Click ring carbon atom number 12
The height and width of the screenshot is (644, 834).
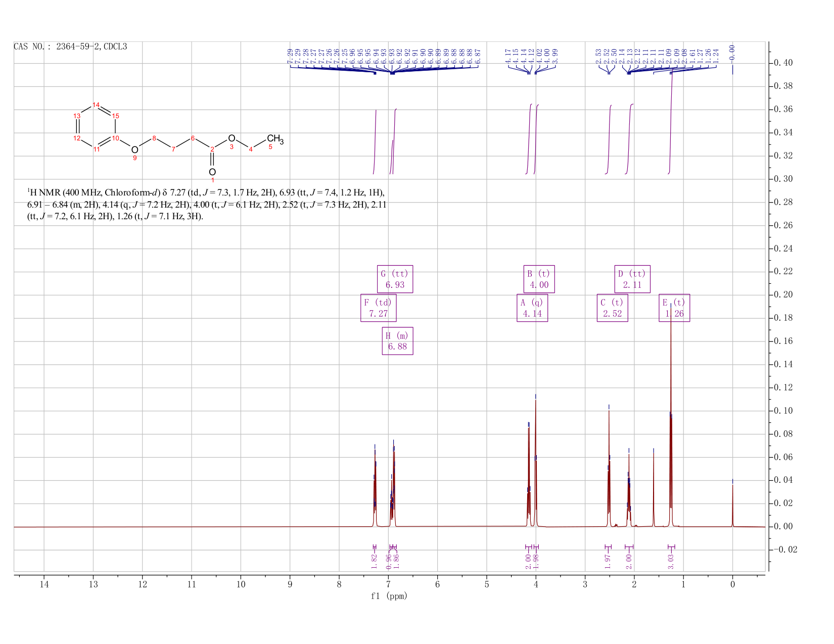click(x=77, y=138)
